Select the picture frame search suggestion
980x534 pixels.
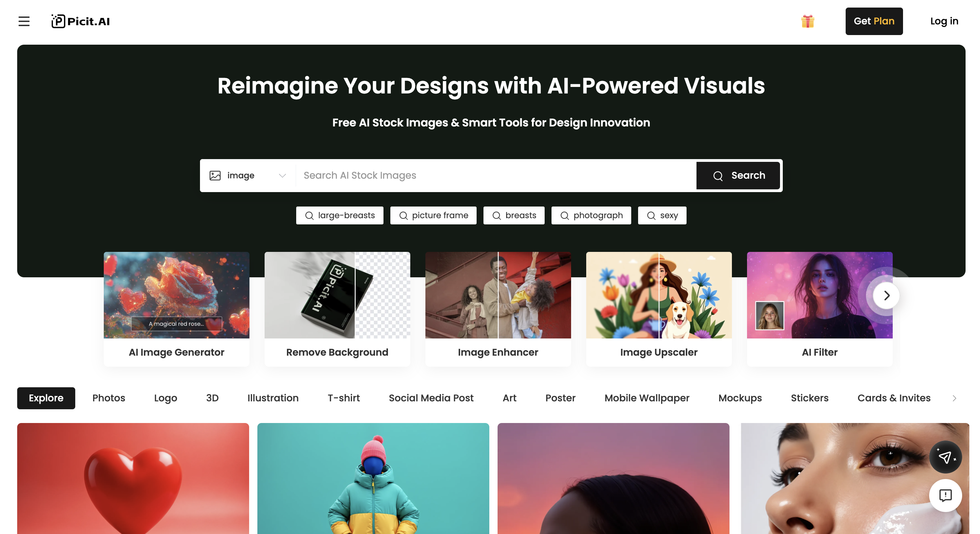pyautogui.click(x=433, y=215)
